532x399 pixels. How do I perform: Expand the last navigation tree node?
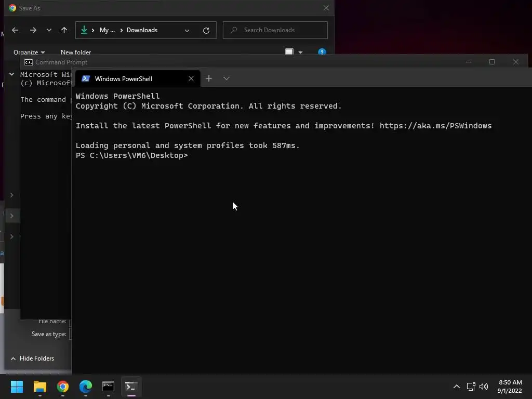click(11, 236)
